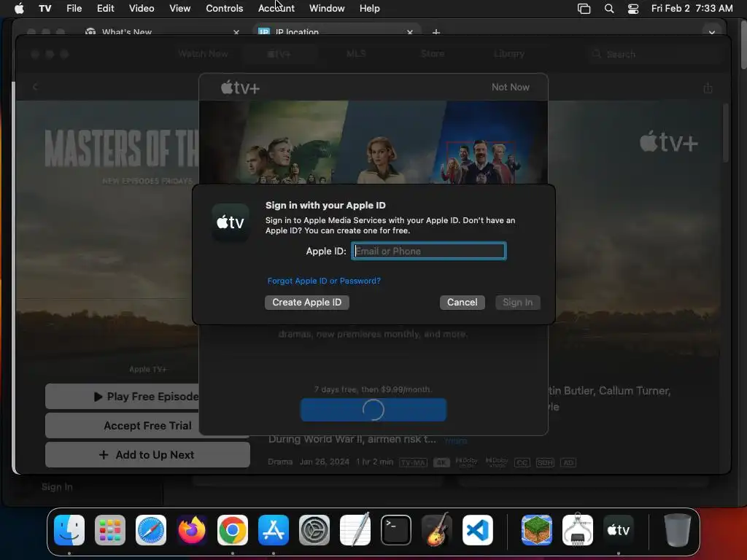Open Apple TV from the Dock

619,530
